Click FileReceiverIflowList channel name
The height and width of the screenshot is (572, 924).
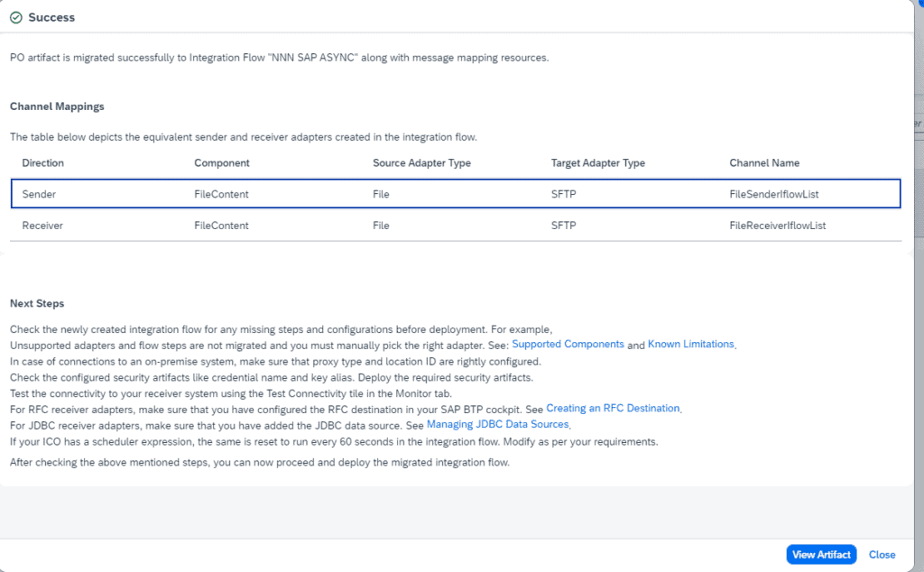pos(777,225)
